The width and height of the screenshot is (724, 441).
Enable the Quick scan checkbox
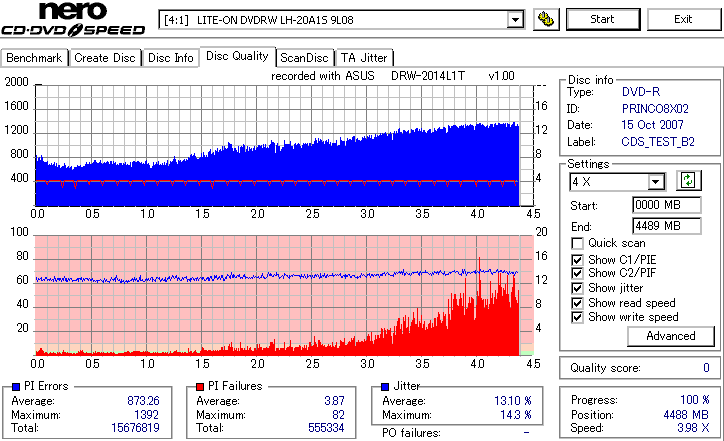(x=577, y=243)
